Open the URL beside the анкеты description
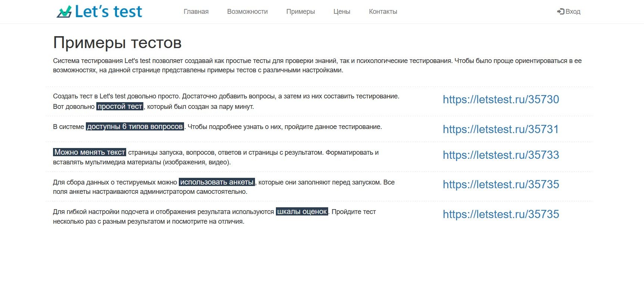The width and height of the screenshot is (644, 296). coord(501,185)
